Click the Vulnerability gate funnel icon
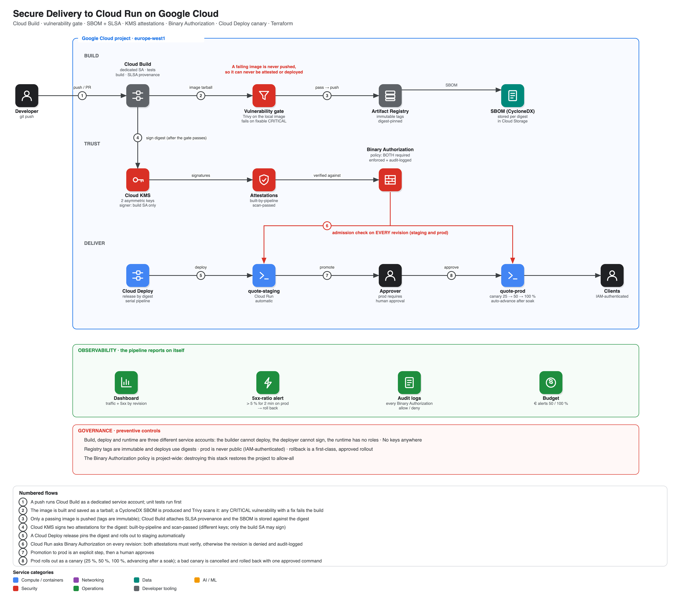Screen dimensions: 681x616 pyautogui.click(x=264, y=96)
